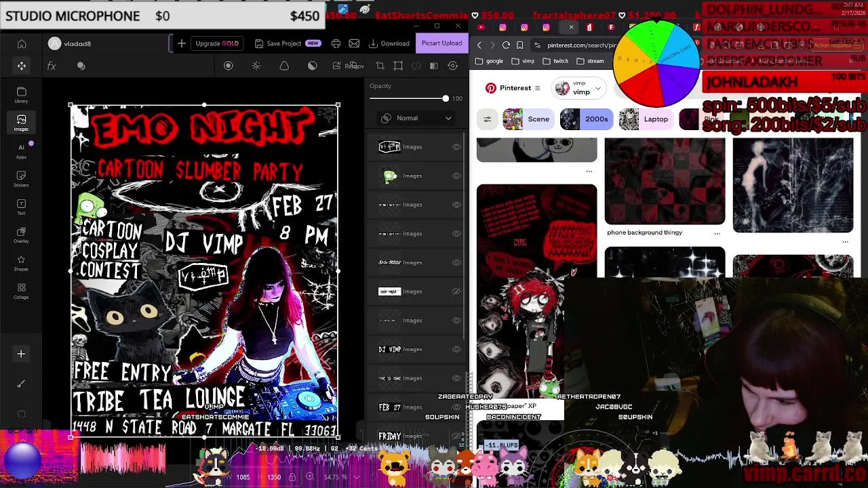The width and height of the screenshot is (868, 488).
Task: Toggle visibility of the DJ VIMP layer
Action: pyautogui.click(x=456, y=349)
